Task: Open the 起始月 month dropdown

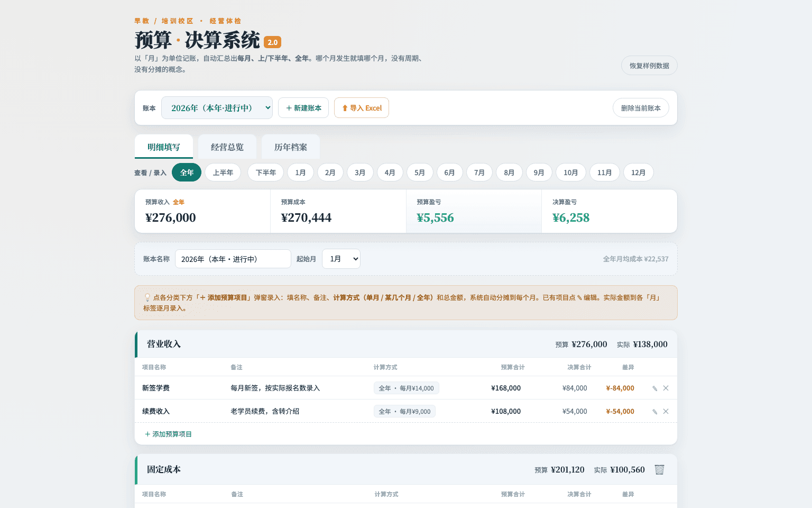Action: pyautogui.click(x=341, y=259)
